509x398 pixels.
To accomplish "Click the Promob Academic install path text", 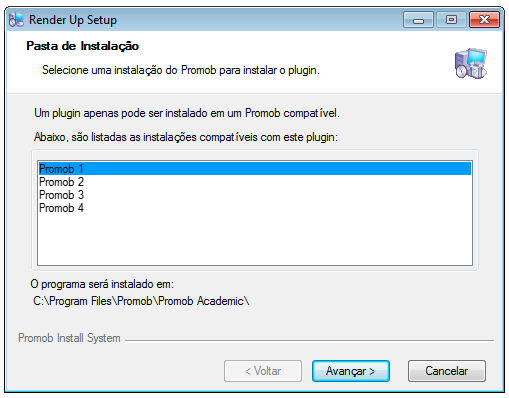I will (x=141, y=301).
